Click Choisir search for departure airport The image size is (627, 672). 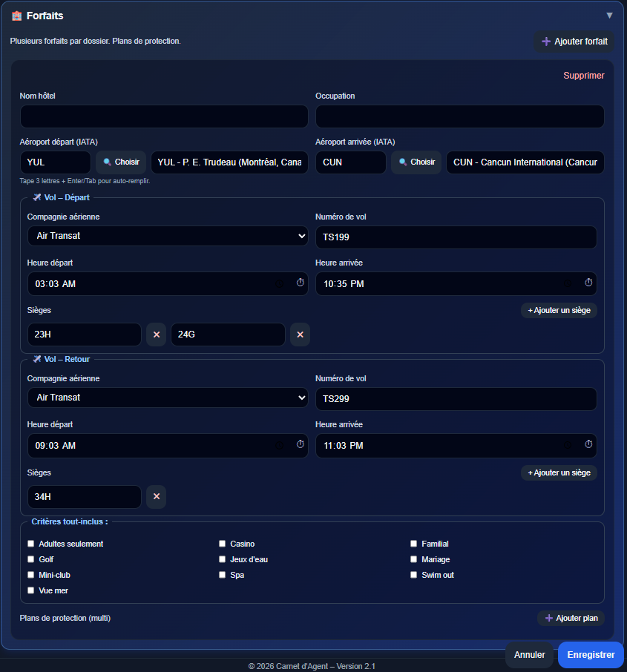click(121, 162)
